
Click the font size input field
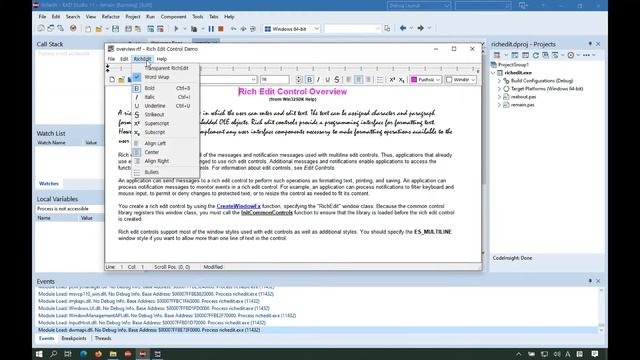click(x=275, y=80)
